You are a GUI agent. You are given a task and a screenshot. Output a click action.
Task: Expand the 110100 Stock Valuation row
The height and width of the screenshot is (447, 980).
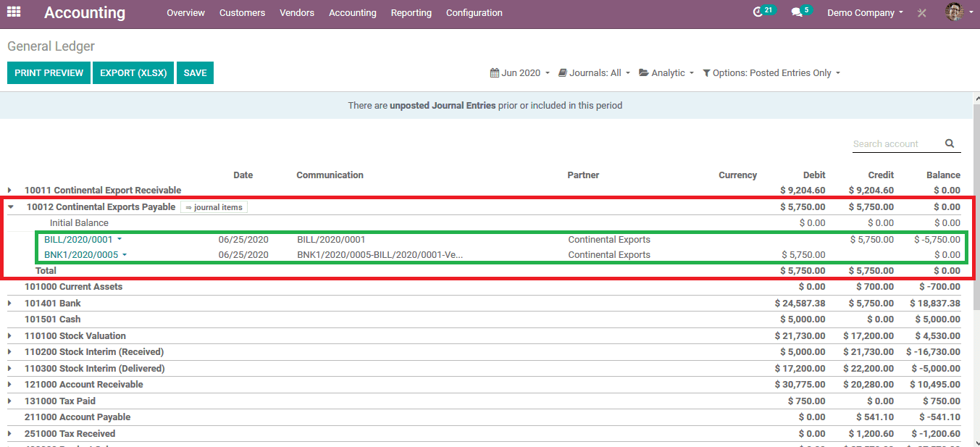click(x=9, y=336)
